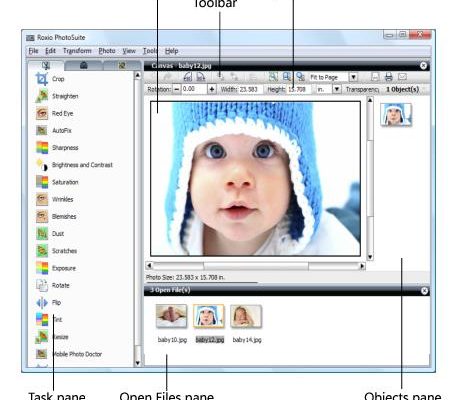Run the AutoFix tool
This screenshot has width=462, height=400.
point(54,130)
